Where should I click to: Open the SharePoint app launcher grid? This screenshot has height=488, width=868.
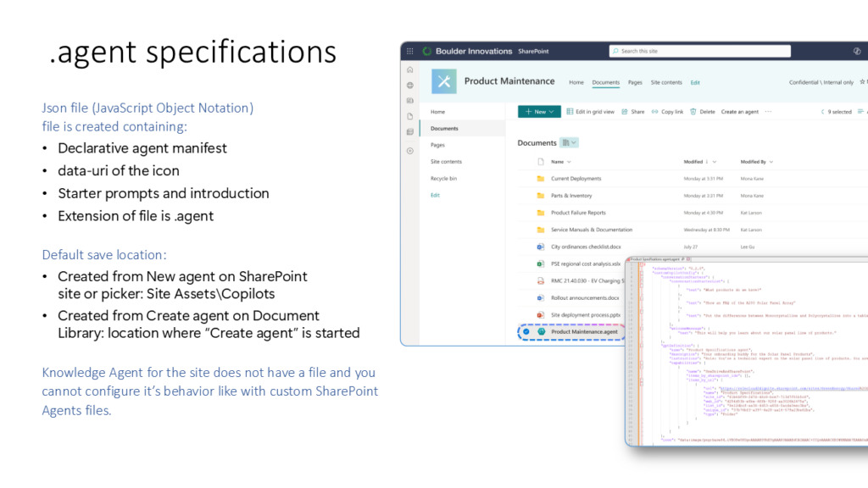pyautogui.click(x=409, y=51)
